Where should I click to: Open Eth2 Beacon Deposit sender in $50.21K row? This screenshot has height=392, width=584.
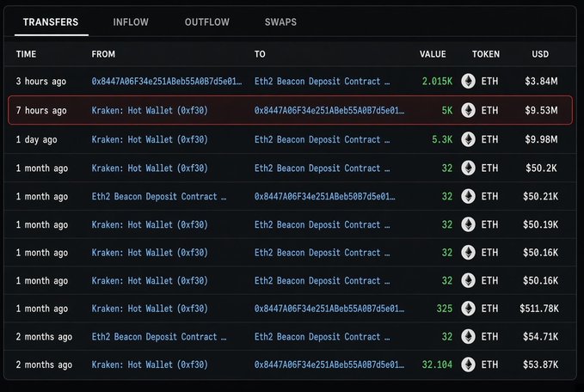tap(159, 196)
